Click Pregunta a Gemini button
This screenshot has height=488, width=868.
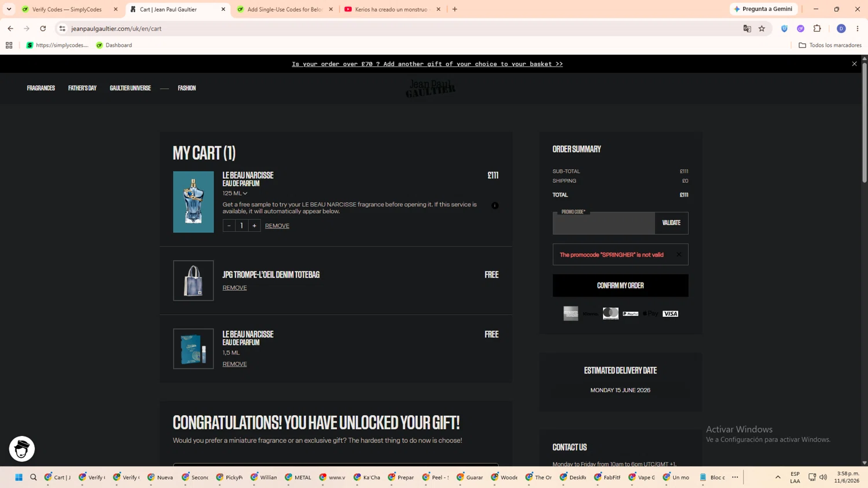(764, 9)
